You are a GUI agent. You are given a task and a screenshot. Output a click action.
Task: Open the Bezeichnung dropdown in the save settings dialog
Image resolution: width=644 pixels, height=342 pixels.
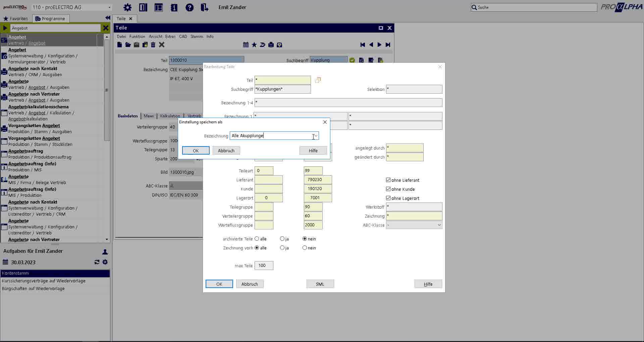[x=316, y=135]
